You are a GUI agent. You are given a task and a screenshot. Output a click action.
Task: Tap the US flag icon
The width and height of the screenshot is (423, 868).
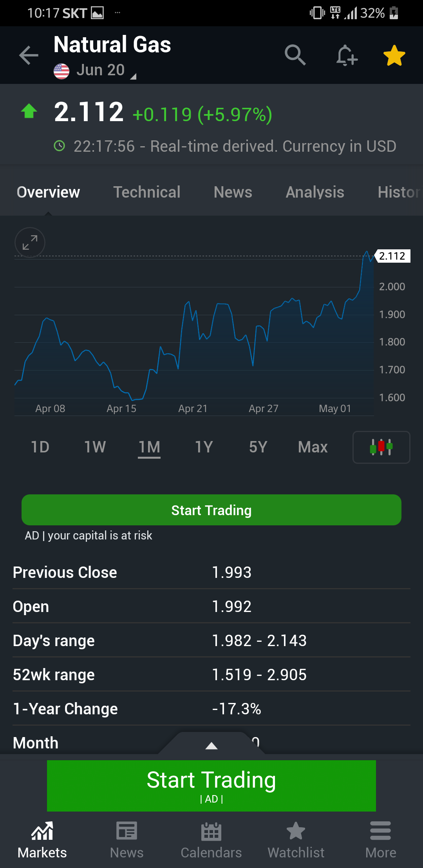pyautogui.click(x=61, y=71)
